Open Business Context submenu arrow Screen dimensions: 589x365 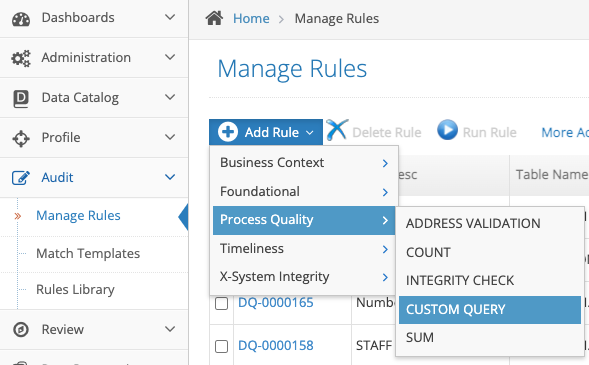click(385, 163)
